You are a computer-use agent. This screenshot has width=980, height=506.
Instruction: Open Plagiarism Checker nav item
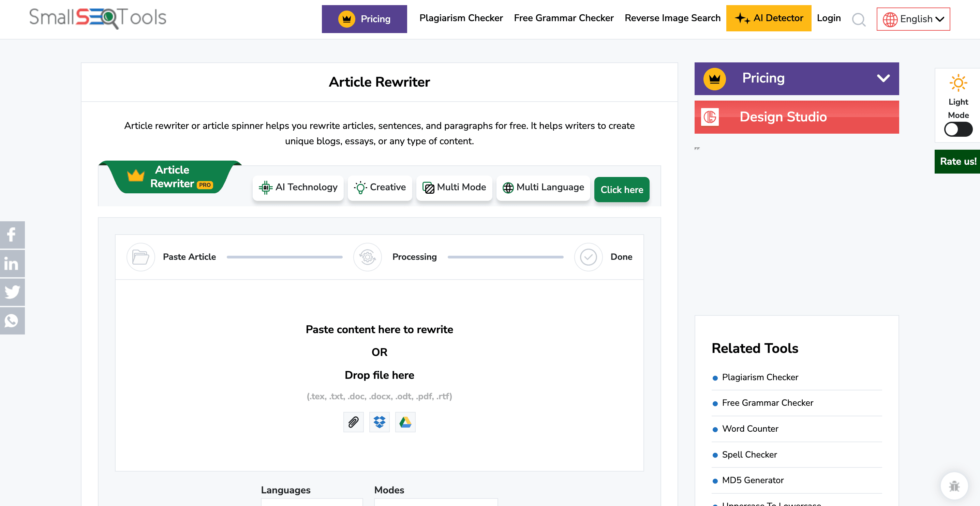point(461,18)
